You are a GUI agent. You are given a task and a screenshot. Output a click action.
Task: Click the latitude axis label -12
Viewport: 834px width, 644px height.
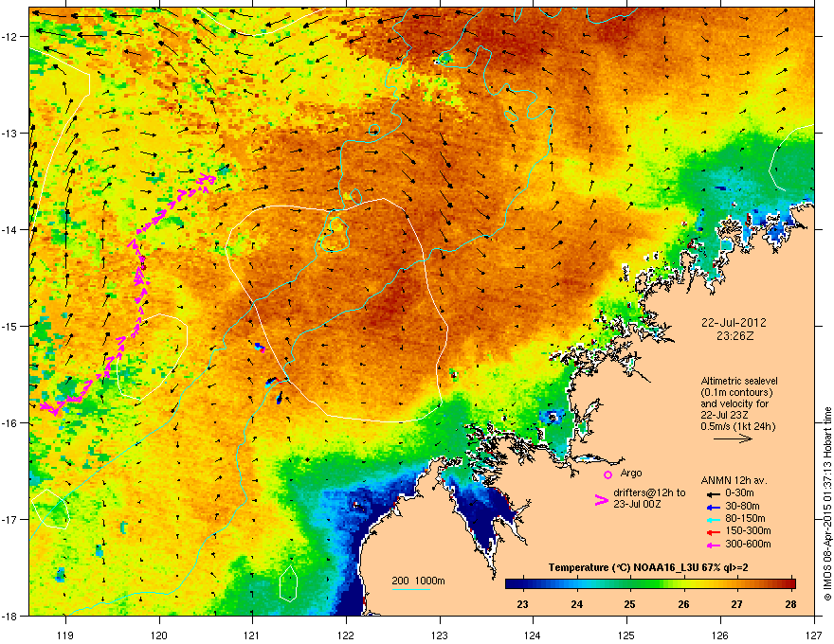tap(10, 37)
